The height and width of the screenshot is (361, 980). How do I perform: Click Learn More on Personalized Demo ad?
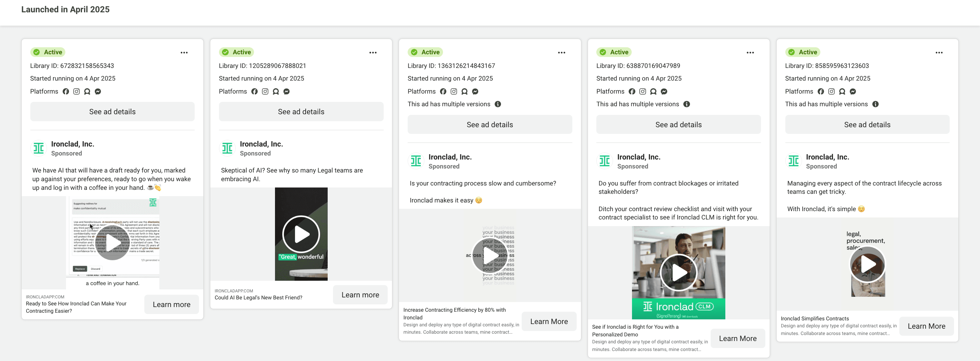coord(738,339)
